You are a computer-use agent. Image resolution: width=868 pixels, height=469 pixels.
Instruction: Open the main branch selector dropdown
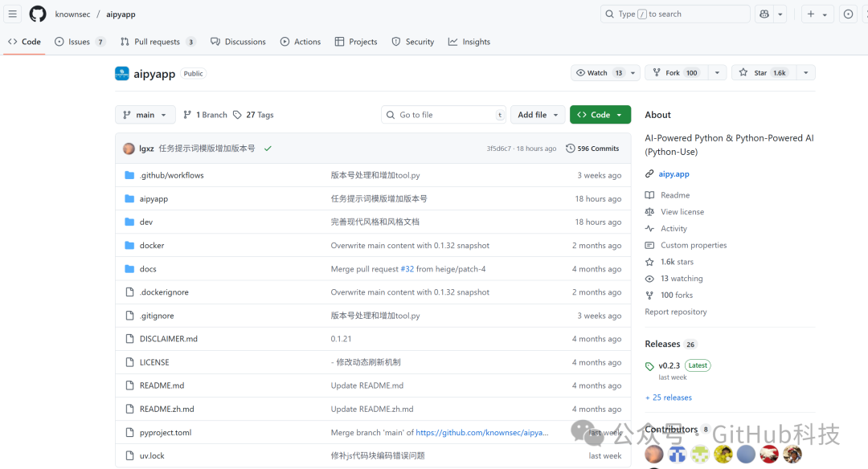coord(145,115)
